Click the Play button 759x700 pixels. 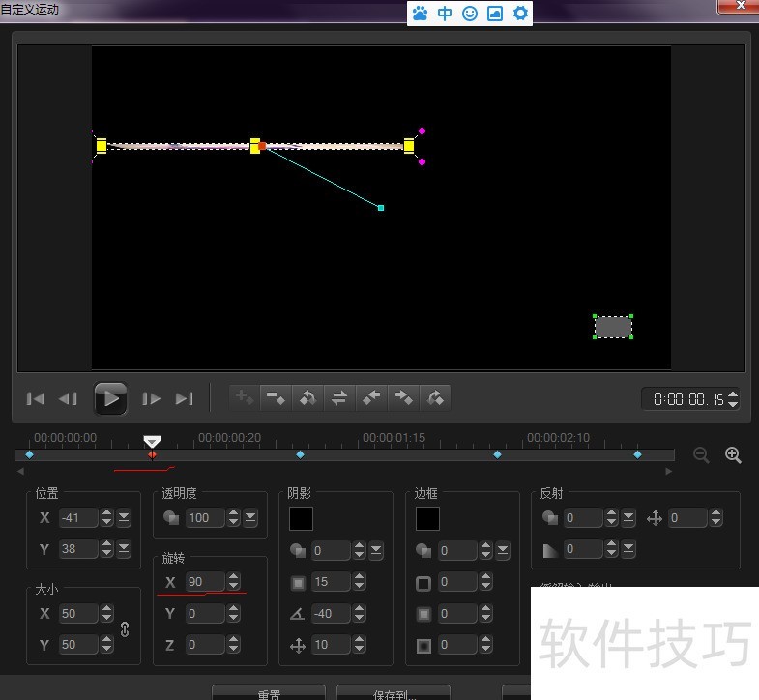click(x=110, y=398)
